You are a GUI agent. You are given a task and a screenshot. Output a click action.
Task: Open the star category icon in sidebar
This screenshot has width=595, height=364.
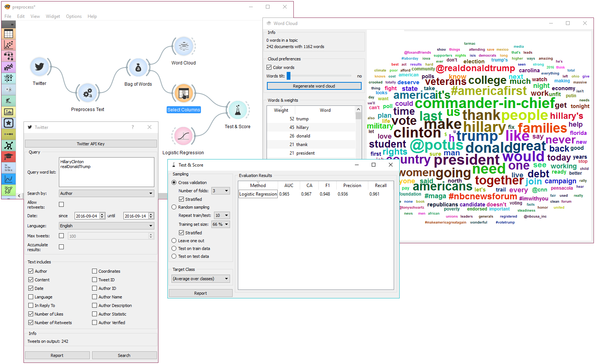[x=9, y=123]
